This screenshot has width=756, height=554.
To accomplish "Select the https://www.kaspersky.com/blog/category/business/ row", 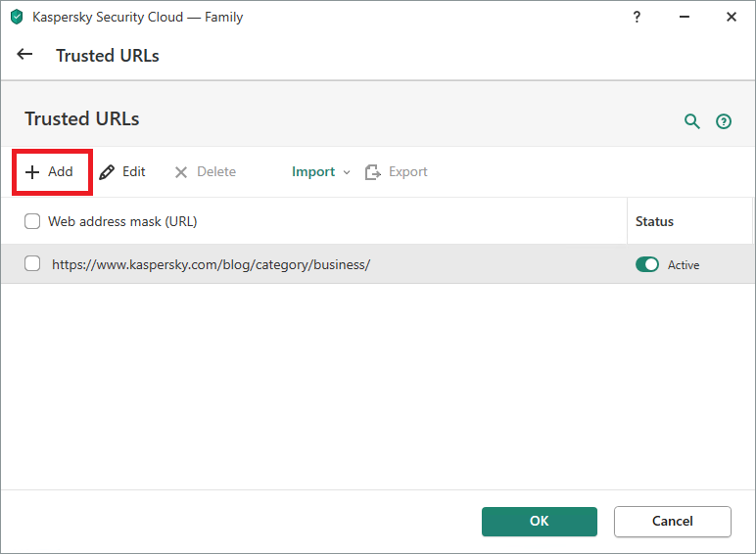I will (x=378, y=264).
